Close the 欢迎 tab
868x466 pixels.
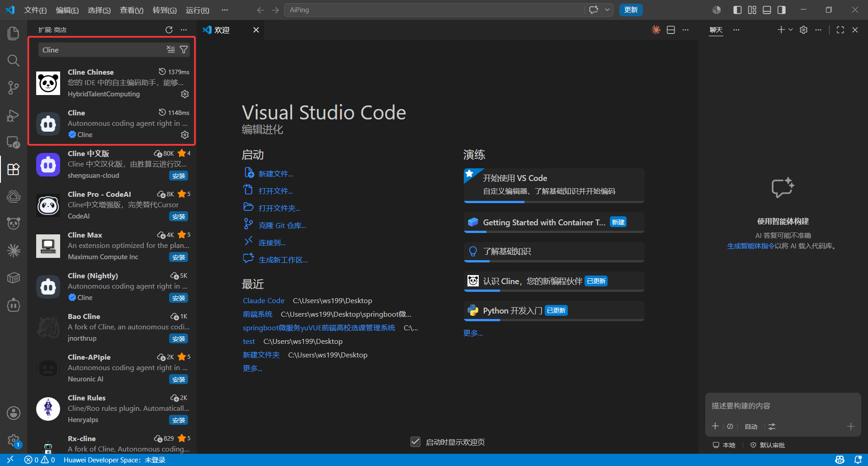pyautogui.click(x=256, y=30)
